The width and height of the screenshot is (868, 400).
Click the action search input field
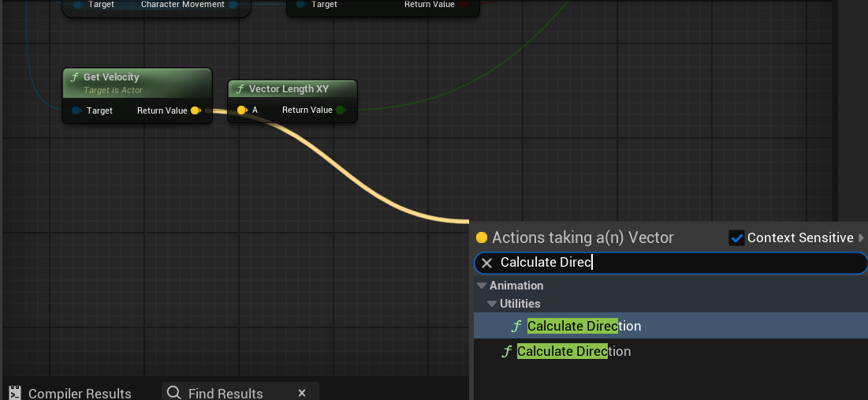tap(671, 264)
